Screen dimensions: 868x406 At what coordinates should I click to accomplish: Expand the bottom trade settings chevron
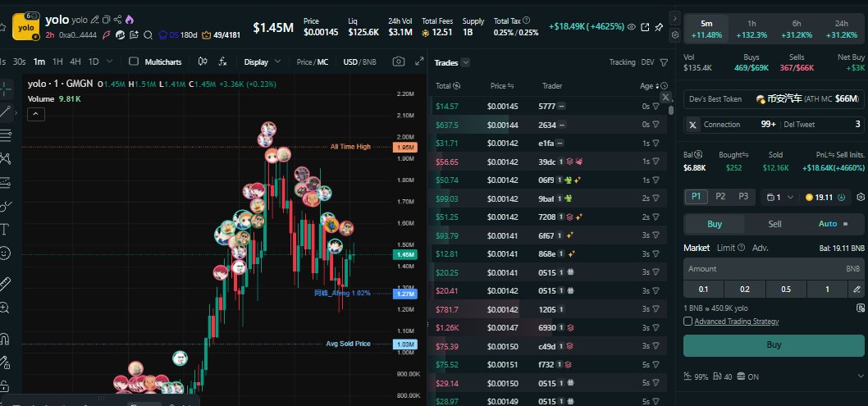pos(861,376)
